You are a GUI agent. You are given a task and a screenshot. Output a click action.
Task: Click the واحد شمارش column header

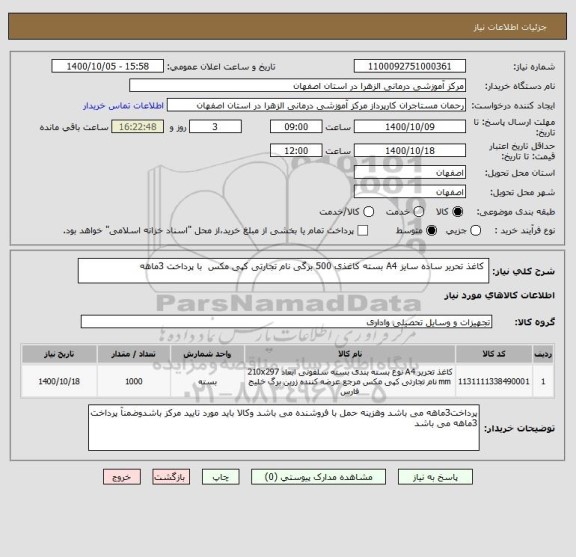click(x=207, y=354)
